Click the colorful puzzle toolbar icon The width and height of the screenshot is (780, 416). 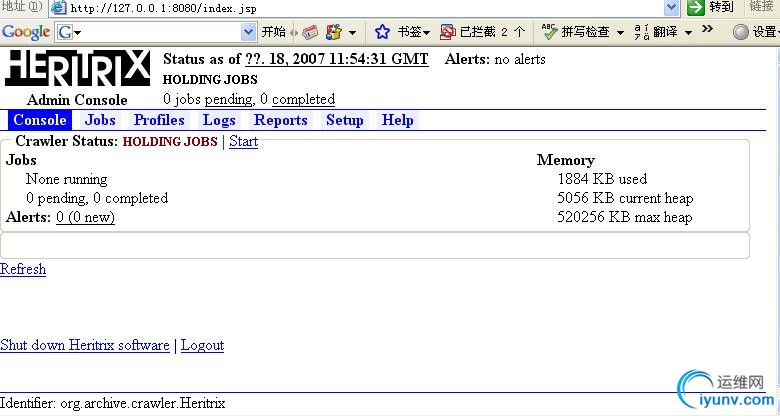click(x=334, y=33)
